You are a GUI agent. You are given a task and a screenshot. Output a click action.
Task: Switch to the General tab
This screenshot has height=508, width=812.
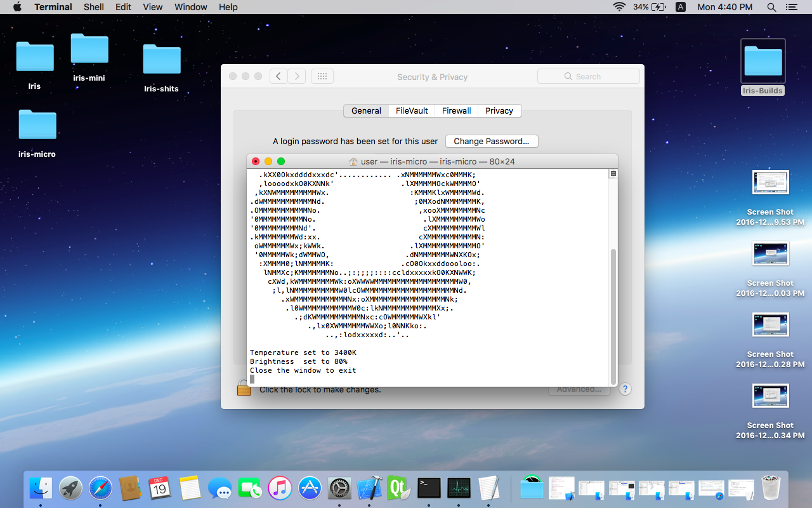(366, 110)
